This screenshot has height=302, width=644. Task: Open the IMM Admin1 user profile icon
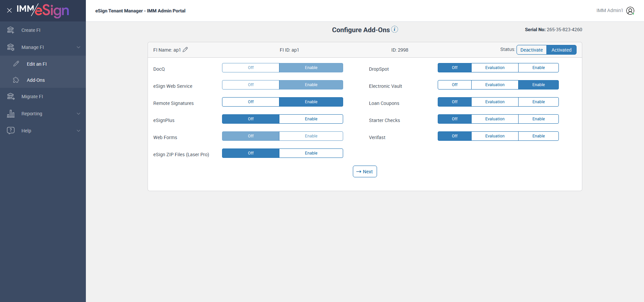click(x=630, y=11)
